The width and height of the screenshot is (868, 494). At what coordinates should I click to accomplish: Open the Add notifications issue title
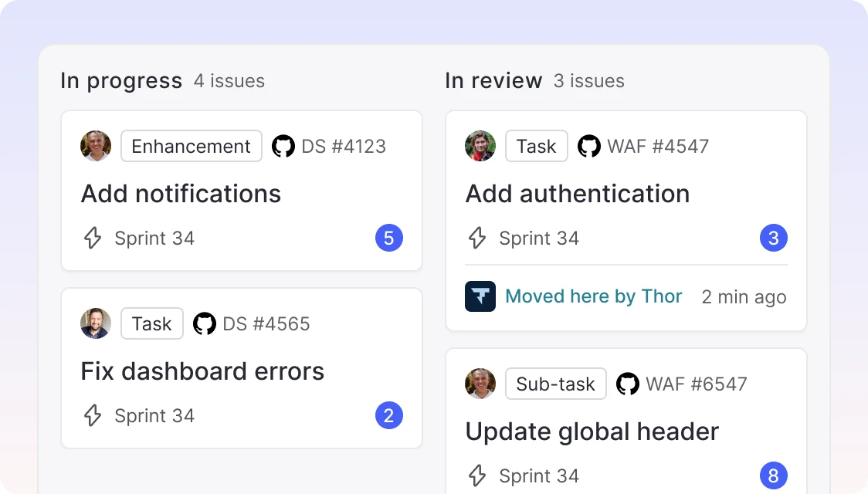(181, 194)
